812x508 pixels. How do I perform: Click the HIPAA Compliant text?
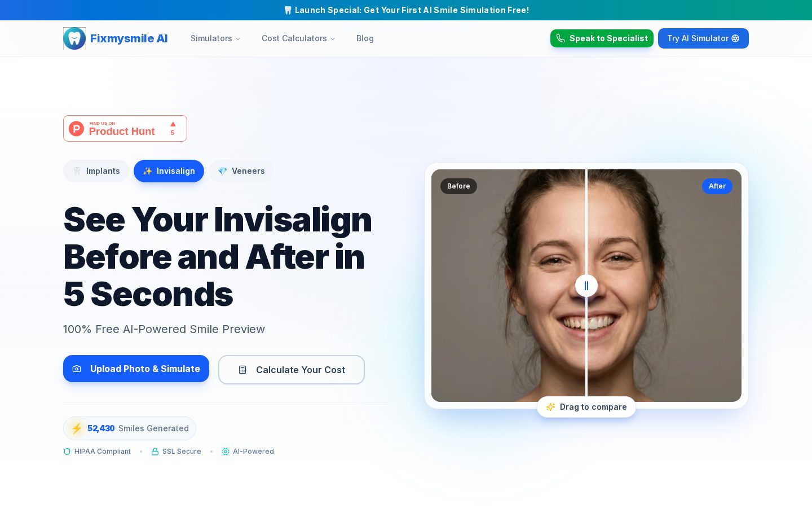coord(103,452)
